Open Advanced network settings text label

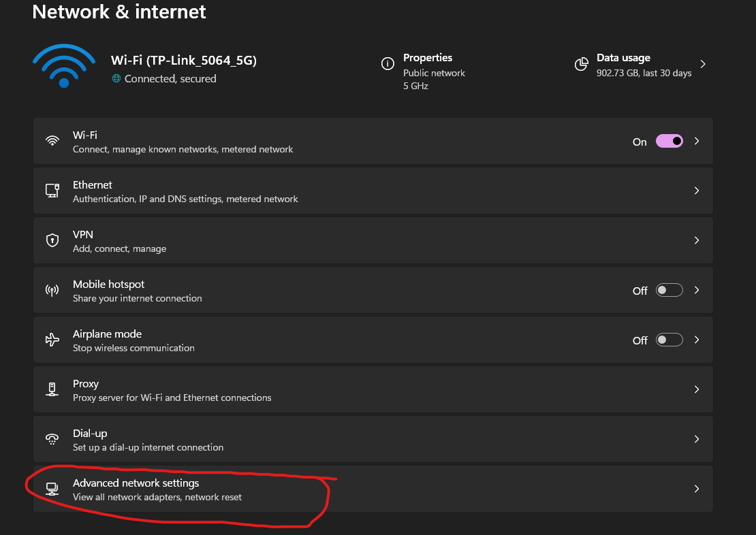click(136, 483)
